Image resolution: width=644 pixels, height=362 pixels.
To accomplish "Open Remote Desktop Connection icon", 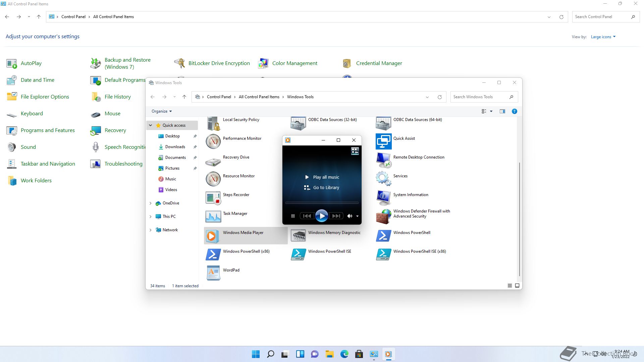I will click(x=383, y=160).
